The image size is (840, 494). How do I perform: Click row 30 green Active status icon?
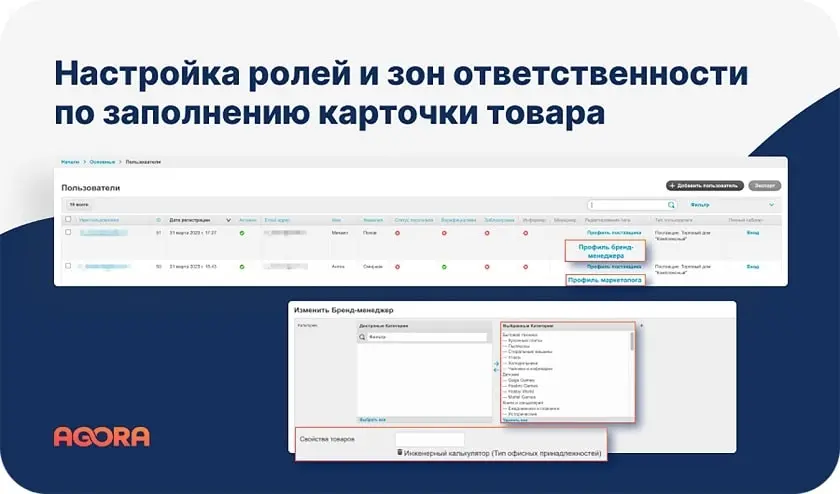242,267
